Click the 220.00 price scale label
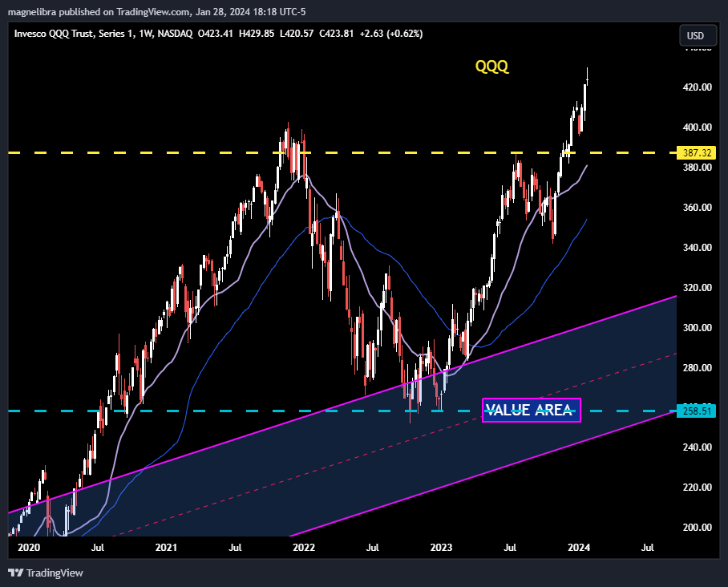 pos(697,487)
